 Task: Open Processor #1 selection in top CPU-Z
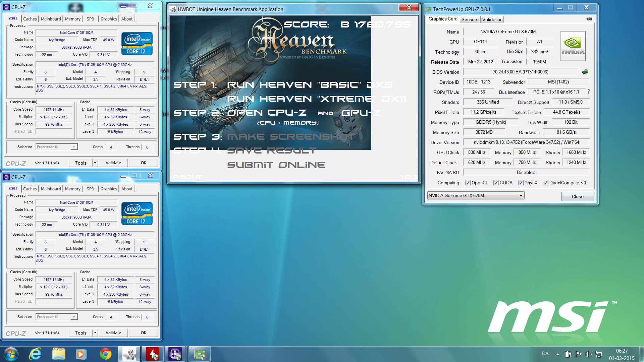point(57,147)
